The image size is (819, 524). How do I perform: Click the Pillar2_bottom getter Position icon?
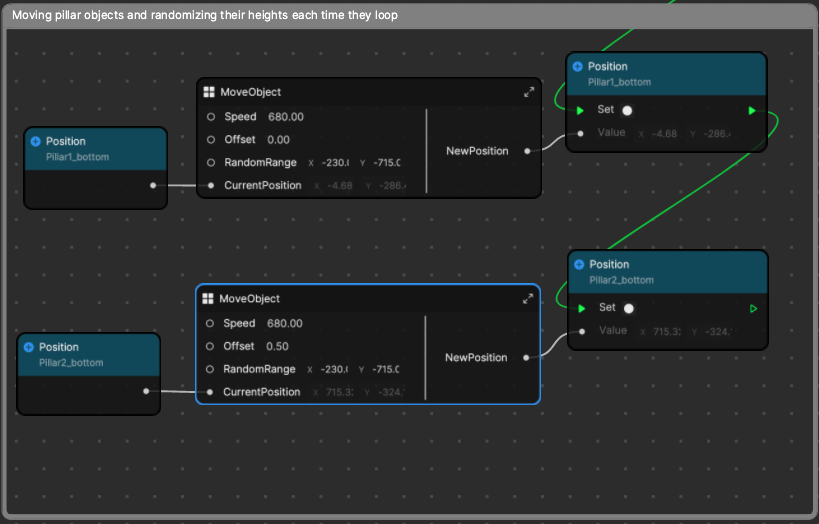pos(29,347)
